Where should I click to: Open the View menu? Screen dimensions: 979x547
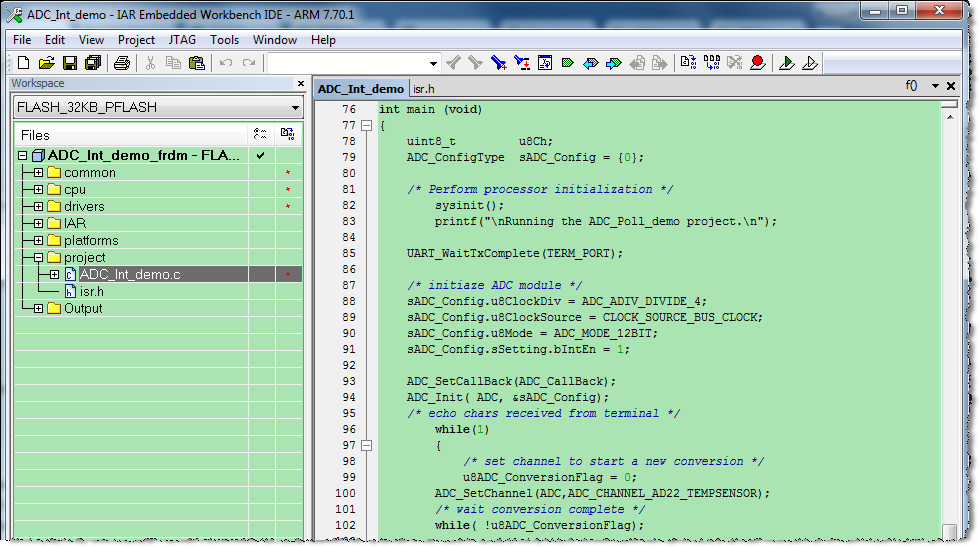91,40
